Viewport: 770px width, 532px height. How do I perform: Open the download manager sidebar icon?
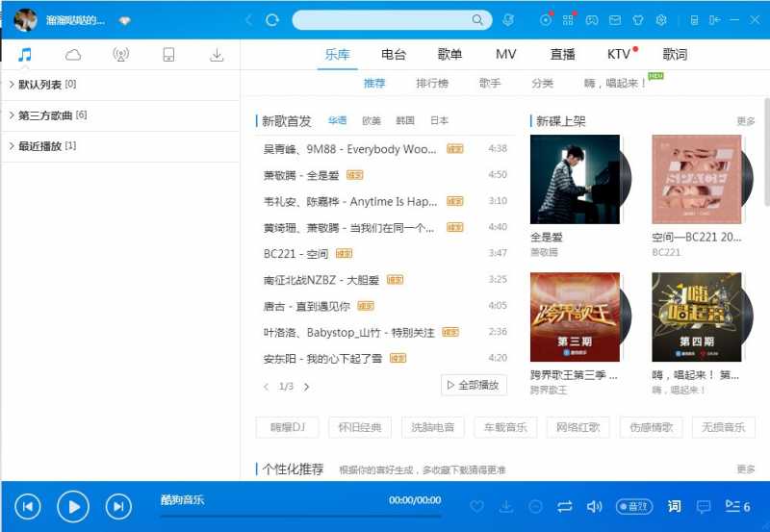(x=217, y=55)
